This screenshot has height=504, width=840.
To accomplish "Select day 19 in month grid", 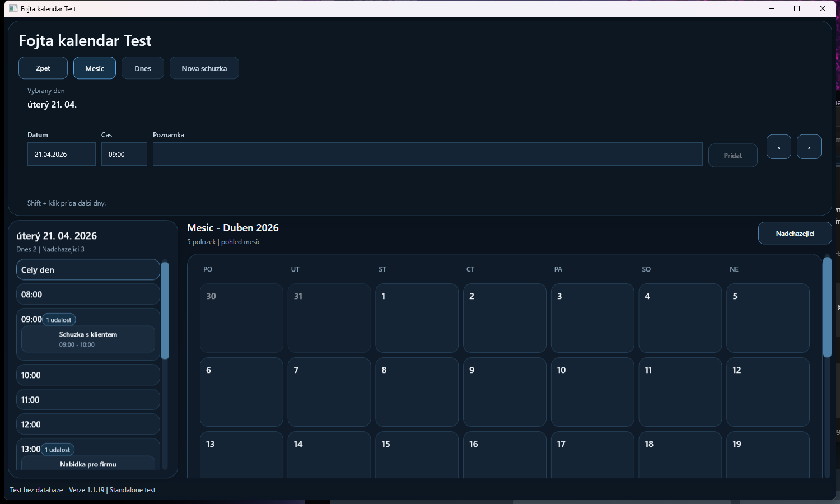I will pos(768,455).
